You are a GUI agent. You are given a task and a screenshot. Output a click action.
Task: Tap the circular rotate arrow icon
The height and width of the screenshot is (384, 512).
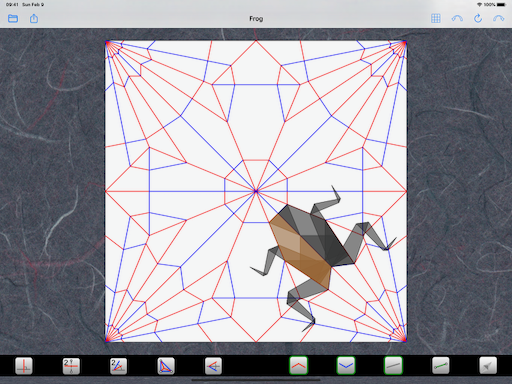pyautogui.click(x=478, y=18)
